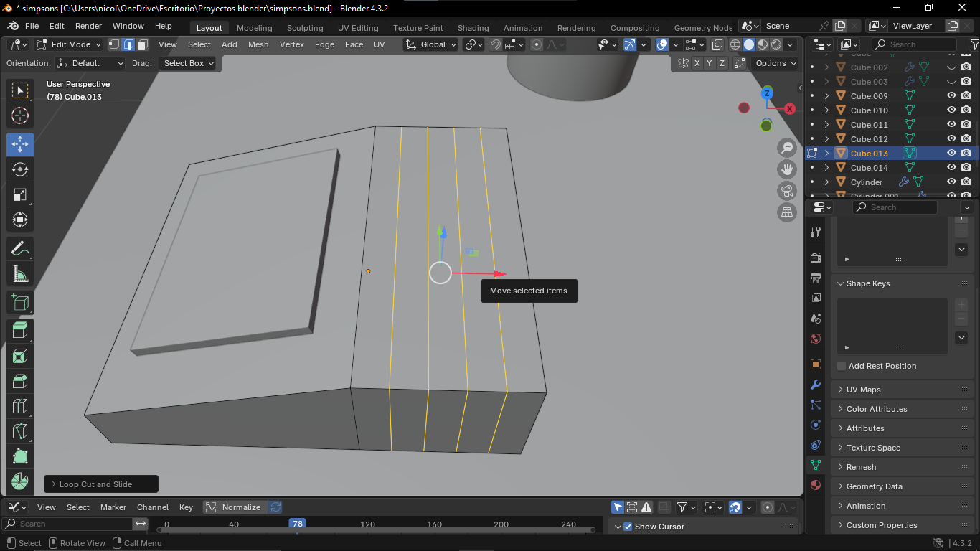Click the red X axis gizmo
Screen dimensions: 980x551
pos(790,109)
